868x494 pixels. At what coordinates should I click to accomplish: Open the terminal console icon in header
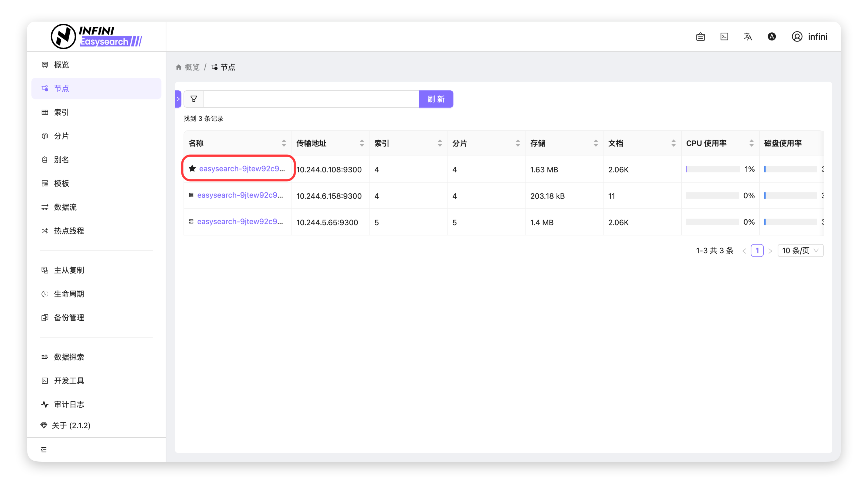(x=724, y=37)
